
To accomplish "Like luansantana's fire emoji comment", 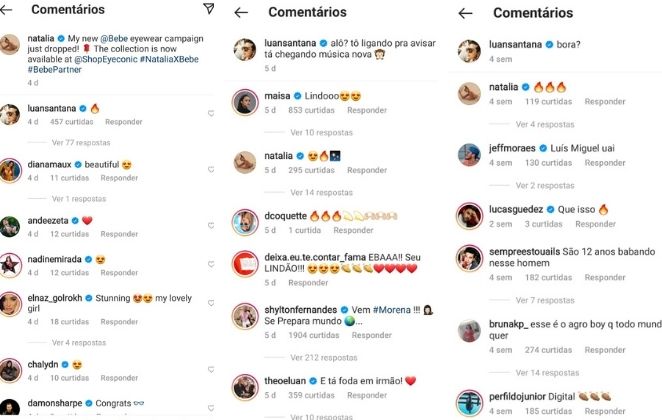I will coord(211,113).
